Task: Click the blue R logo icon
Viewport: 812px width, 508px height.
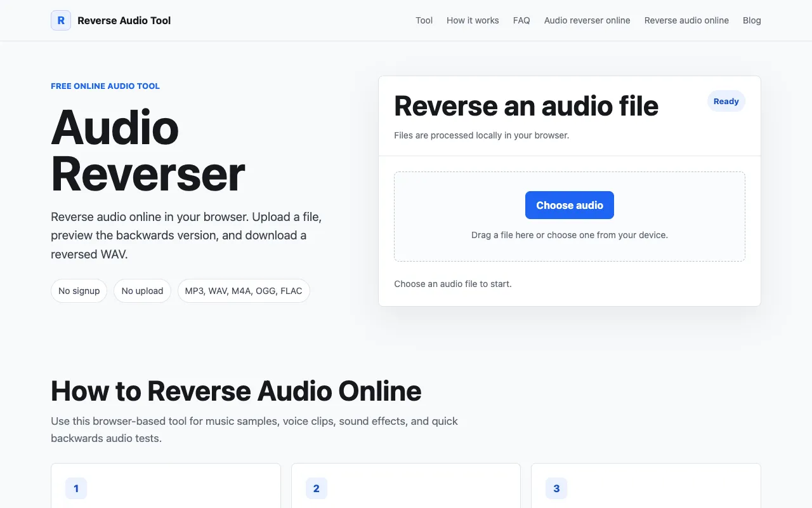Action: [x=61, y=20]
